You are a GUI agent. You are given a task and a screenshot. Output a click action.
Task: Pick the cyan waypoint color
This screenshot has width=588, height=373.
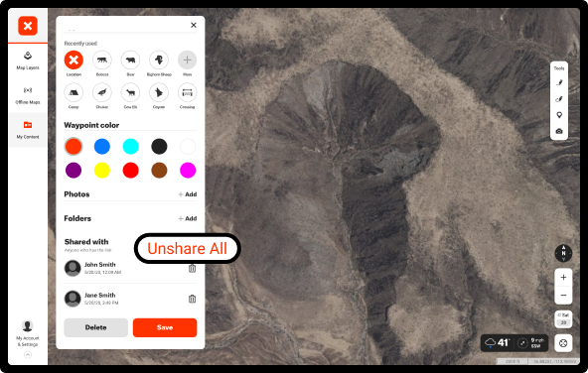(130, 147)
